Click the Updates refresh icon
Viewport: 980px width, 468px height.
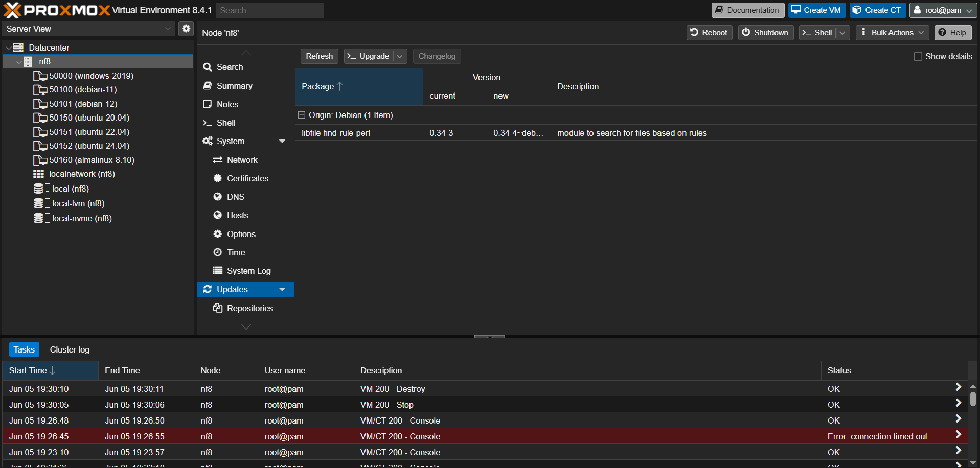pyautogui.click(x=207, y=289)
